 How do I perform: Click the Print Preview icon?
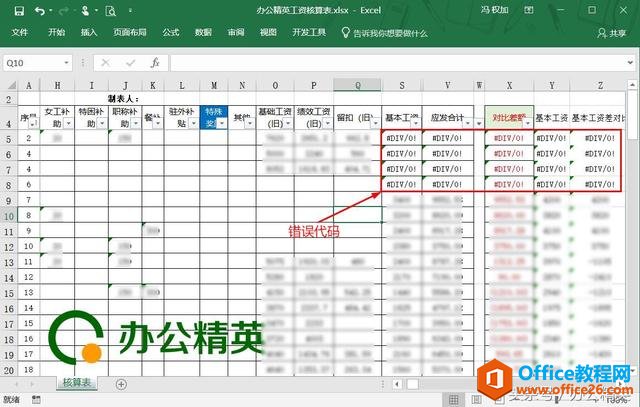110,11
